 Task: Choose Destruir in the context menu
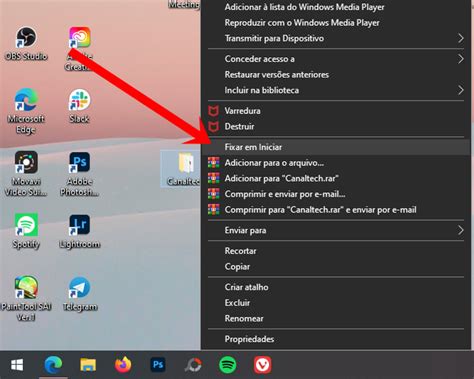tap(336, 127)
